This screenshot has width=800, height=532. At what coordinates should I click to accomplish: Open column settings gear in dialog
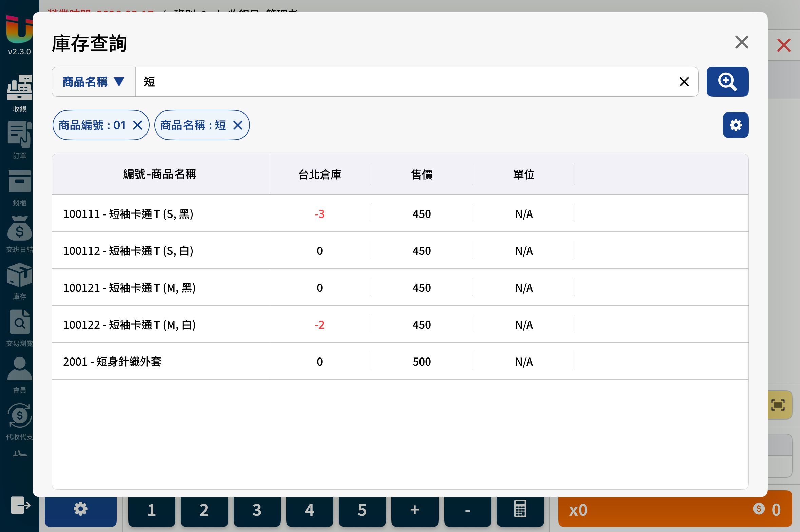[736, 125]
